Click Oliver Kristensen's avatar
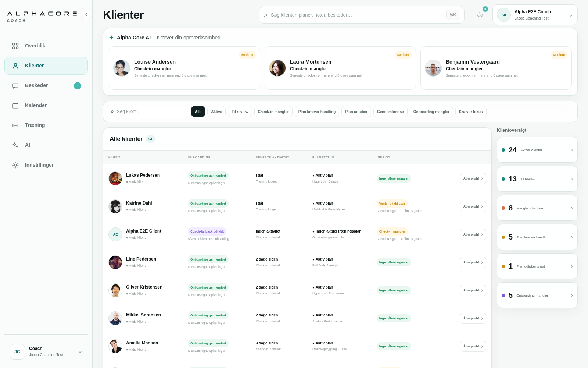The image size is (588, 368). point(115,290)
